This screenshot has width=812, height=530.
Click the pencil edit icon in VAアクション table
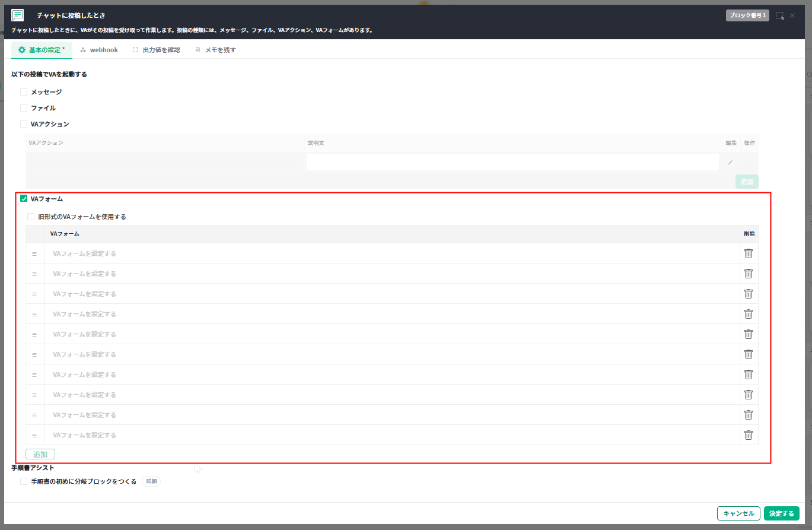(730, 163)
